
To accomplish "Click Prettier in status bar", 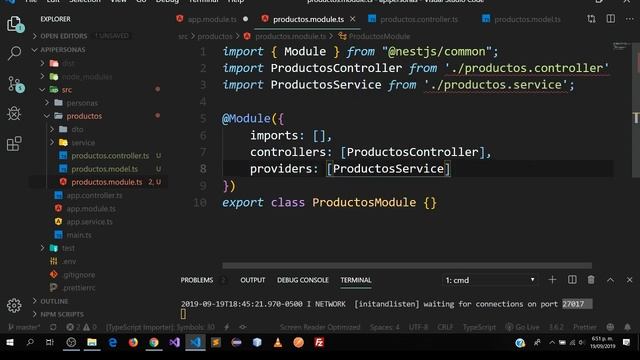I will (584, 327).
